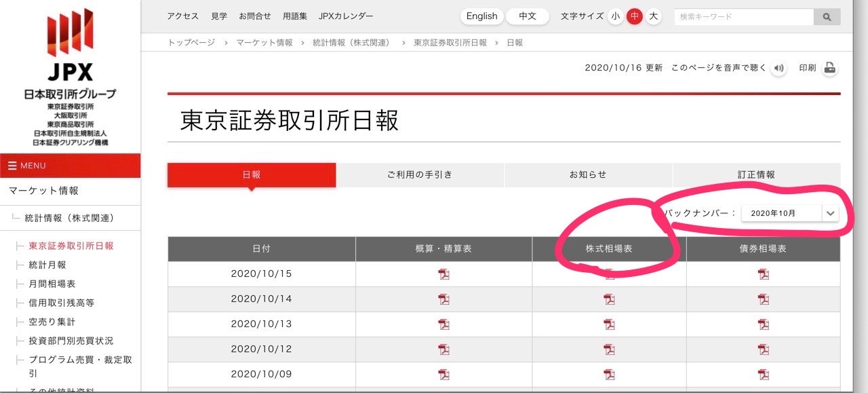Image resolution: width=868 pixels, height=393 pixels.
Task: Open 2020/10/14 概算・精算表 PDF
Action: tap(443, 299)
